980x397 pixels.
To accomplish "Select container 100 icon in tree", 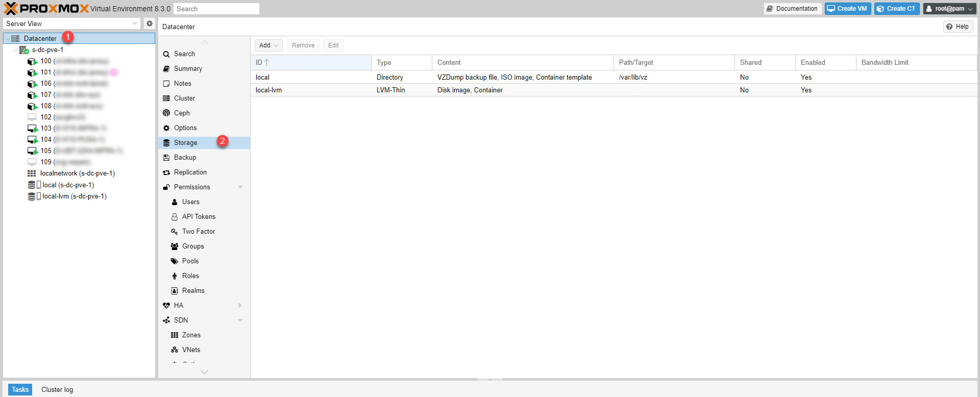I will pyautogui.click(x=32, y=61).
